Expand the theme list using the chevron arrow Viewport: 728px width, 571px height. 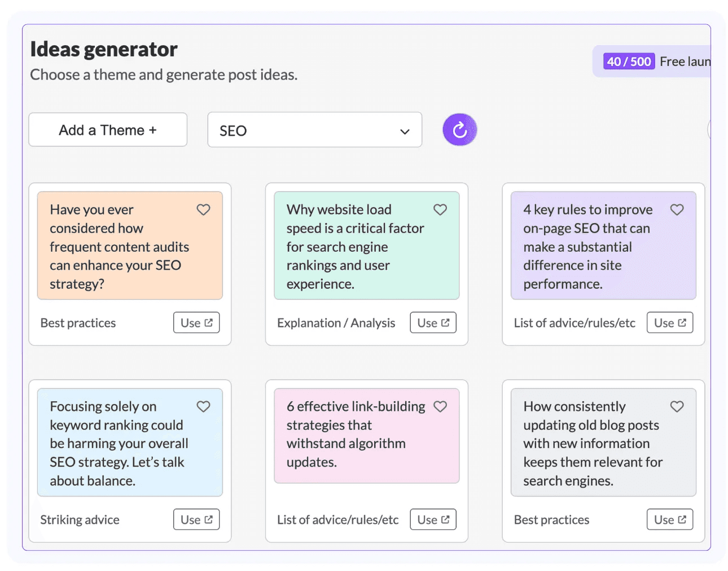click(x=405, y=131)
